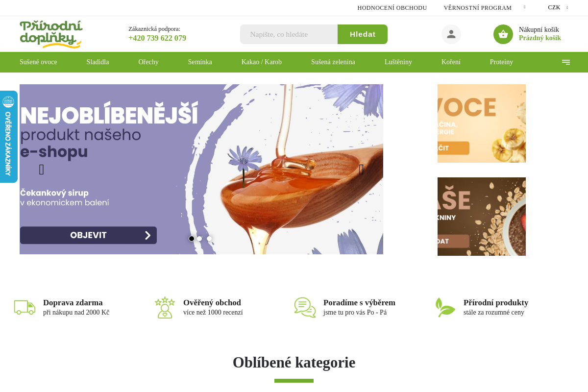Open the hamburger menu in navigation bar
The width and height of the screenshot is (588, 392).
(566, 62)
